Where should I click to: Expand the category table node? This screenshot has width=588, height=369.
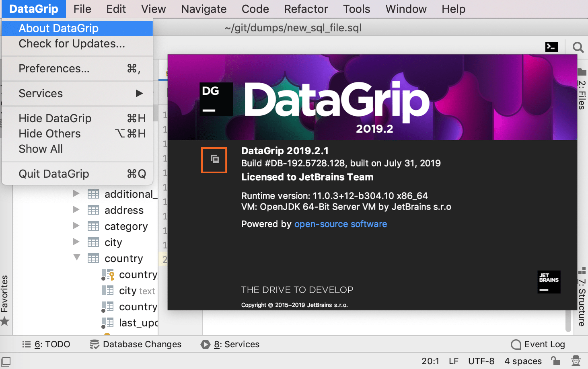76,226
